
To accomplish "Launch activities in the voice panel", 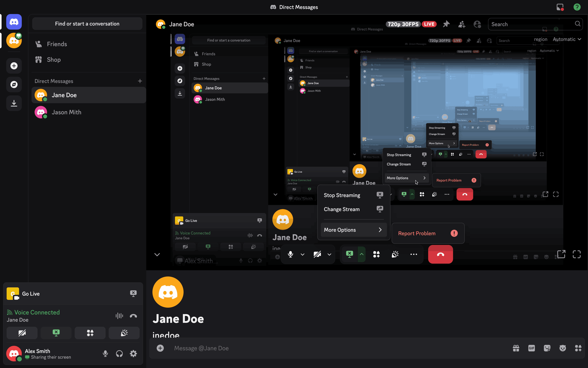I will point(90,333).
